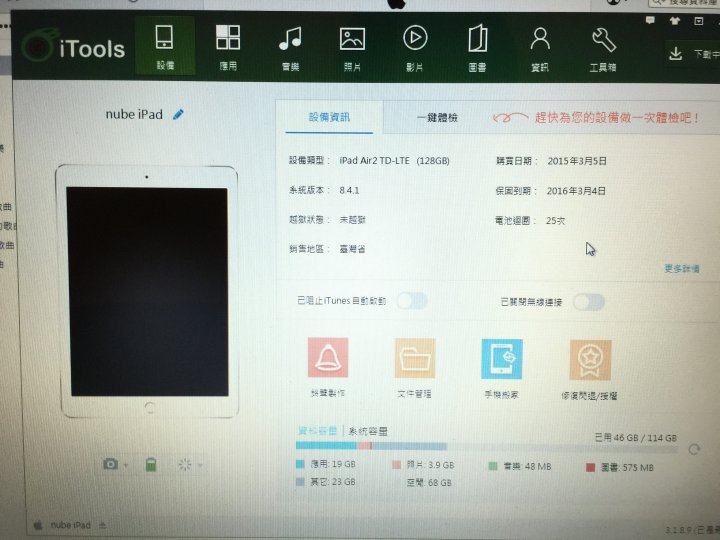Expand the spinner icon dropdown arrow
The width and height of the screenshot is (720, 540).
pyautogui.click(x=200, y=465)
